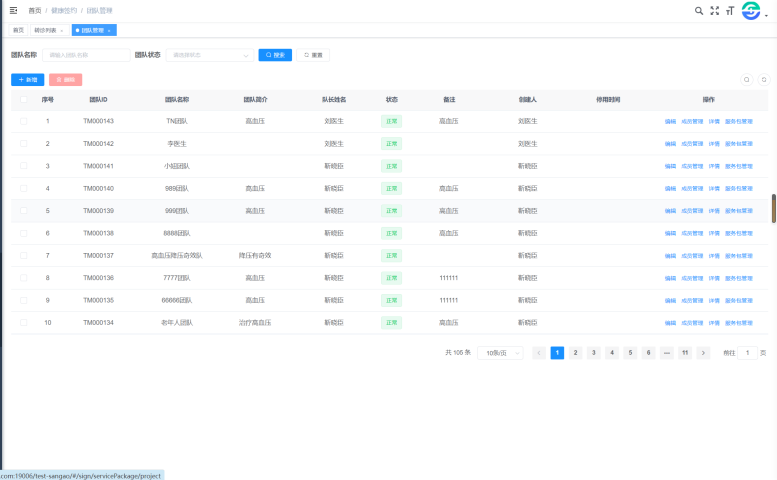777x480 pixels.
Task: Close the 团队管理 tab with its x
Action: (109, 31)
